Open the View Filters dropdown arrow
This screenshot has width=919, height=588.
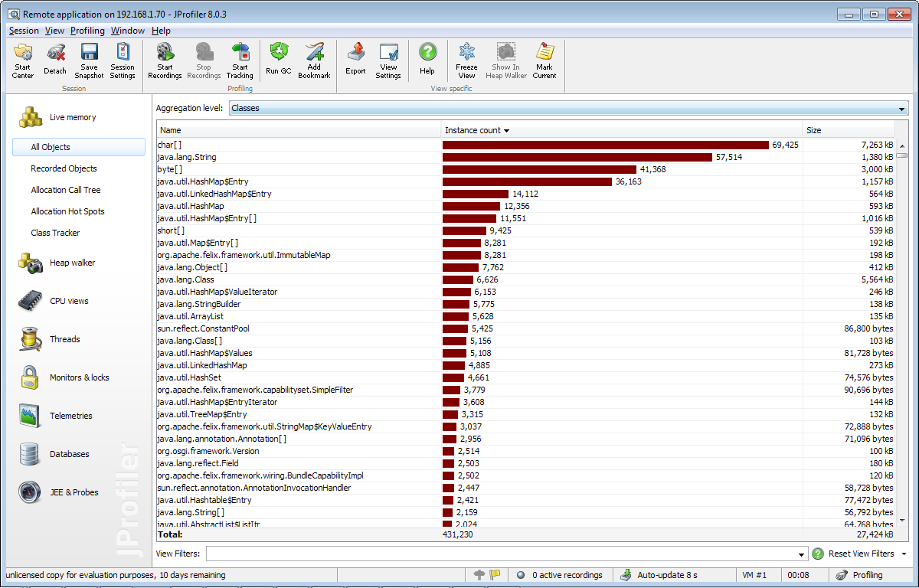click(802, 554)
